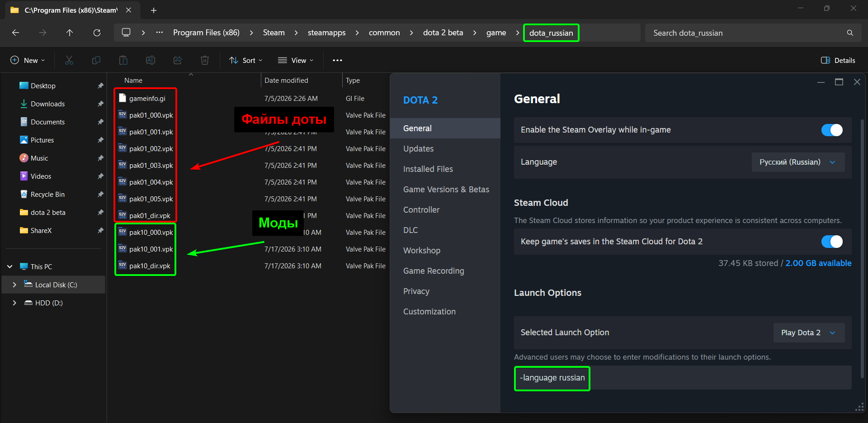Disable the Steam Overlay toggle
The image size is (868, 423).
tap(832, 130)
